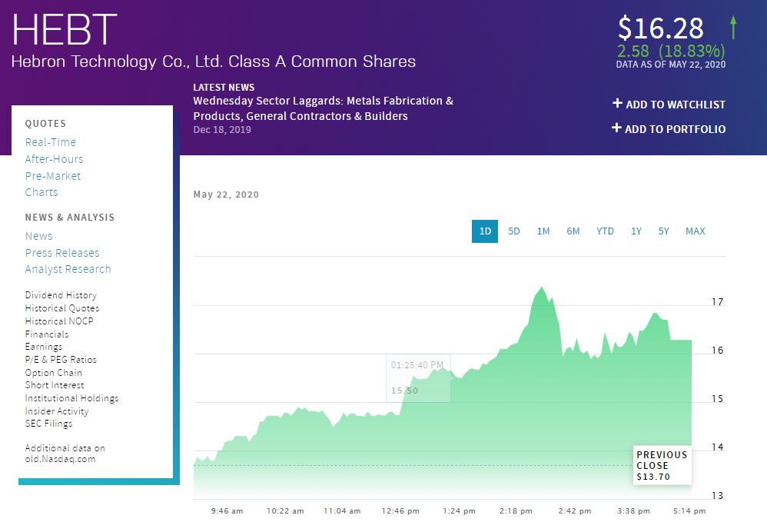The height and width of the screenshot is (532, 767).
Task: Open Additional data on old.Nasdaq.com link
Action: [x=65, y=454]
